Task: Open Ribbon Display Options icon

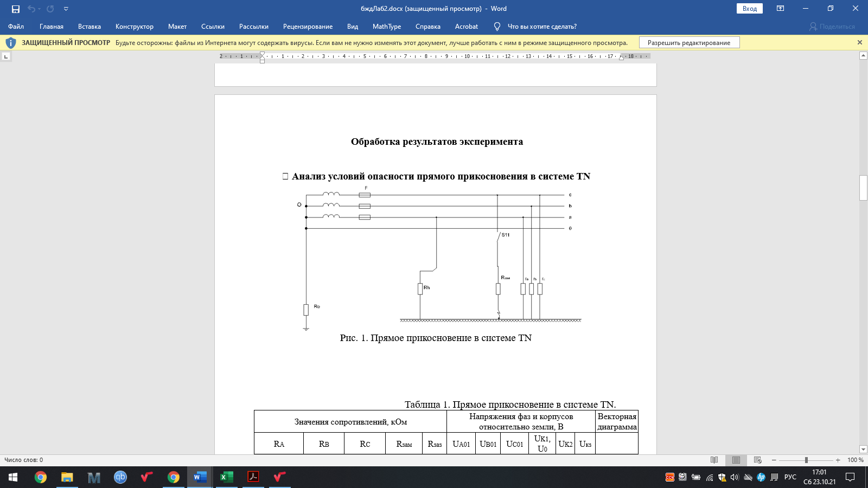Action: tap(781, 9)
